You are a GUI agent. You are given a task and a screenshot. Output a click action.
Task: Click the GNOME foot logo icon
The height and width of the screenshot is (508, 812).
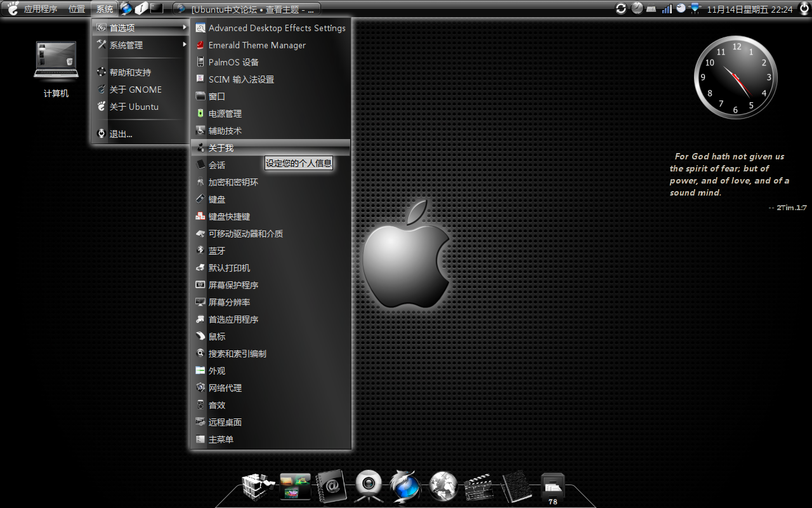click(12, 9)
